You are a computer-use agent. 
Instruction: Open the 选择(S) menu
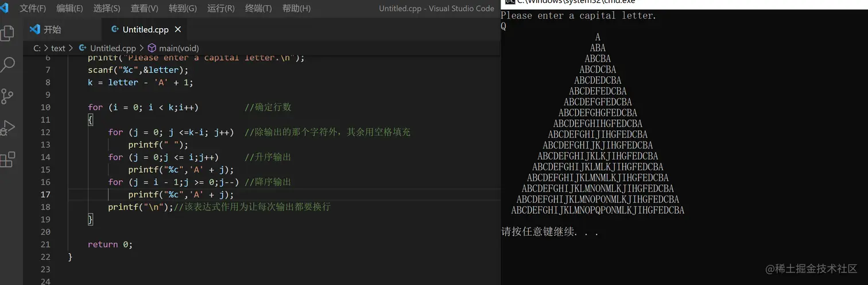coord(107,9)
